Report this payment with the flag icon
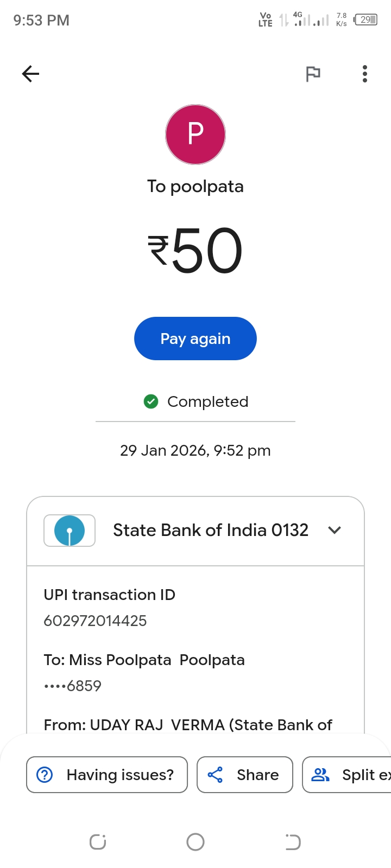Viewport: 391px width, 868px height. (x=313, y=74)
